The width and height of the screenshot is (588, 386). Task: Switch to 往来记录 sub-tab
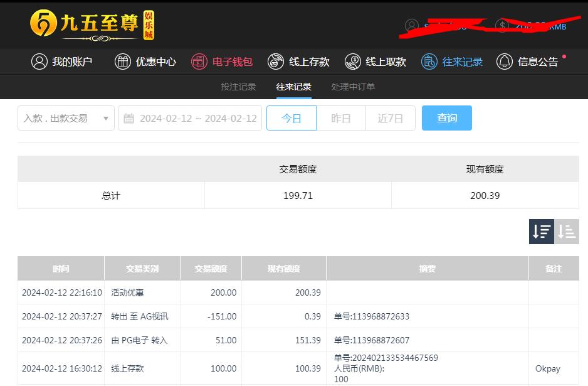[293, 87]
